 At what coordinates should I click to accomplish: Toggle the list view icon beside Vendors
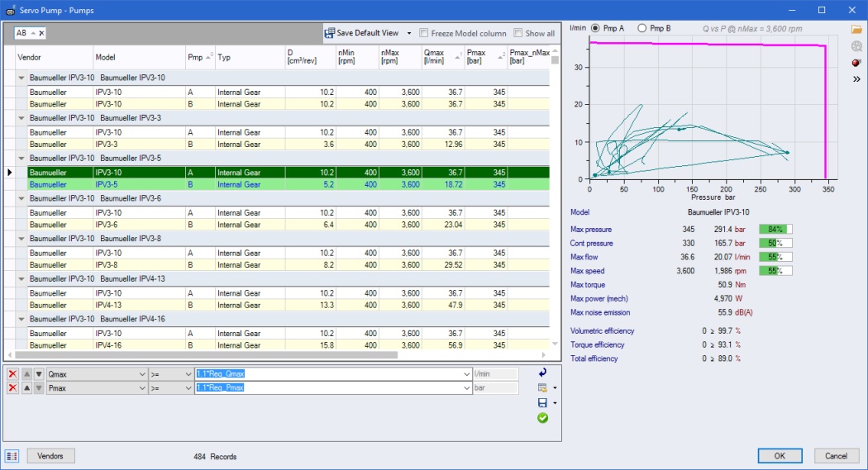coord(12,456)
